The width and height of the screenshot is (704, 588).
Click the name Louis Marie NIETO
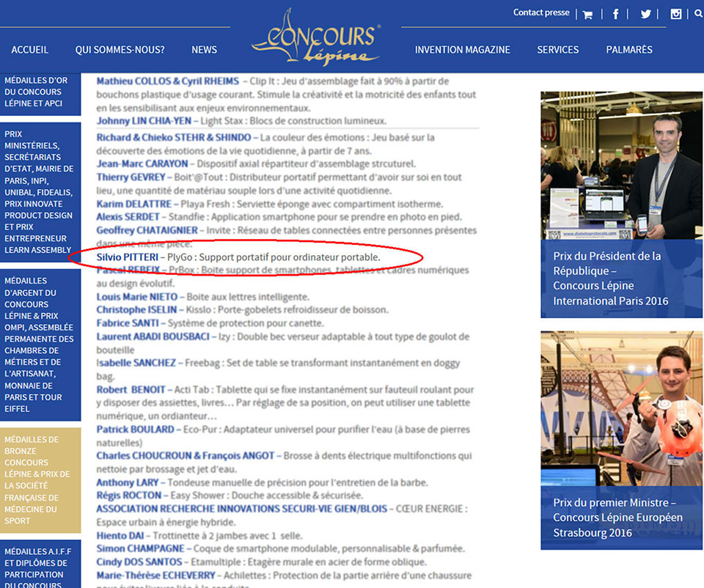click(137, 297)
